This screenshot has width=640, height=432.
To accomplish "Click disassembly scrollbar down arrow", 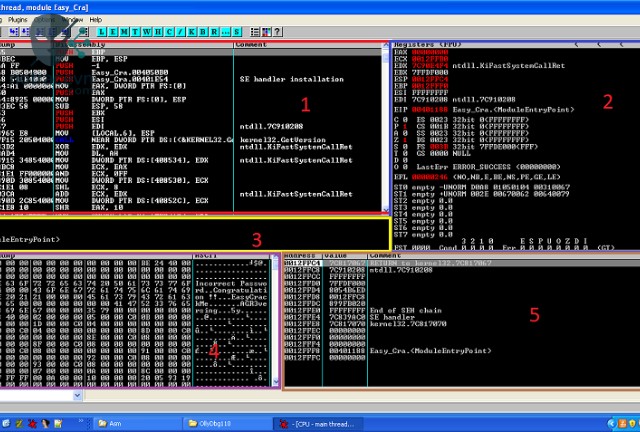I will [x=386, y=209].
